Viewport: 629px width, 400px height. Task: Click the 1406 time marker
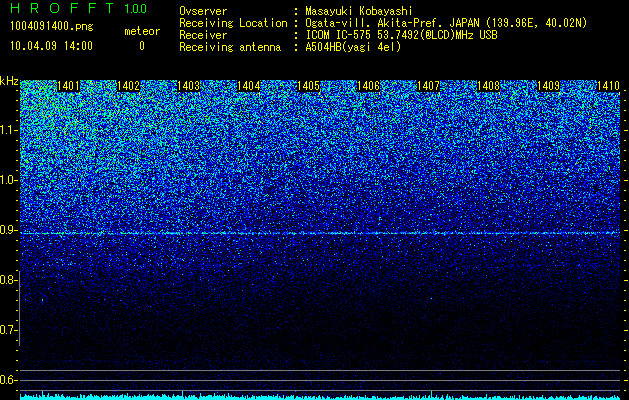pyautogui.click(x=369, y=86)
